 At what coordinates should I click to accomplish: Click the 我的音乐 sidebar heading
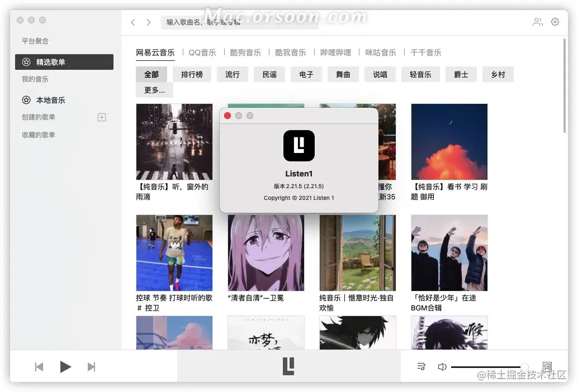pyautogui.click(x=35, y=79)
